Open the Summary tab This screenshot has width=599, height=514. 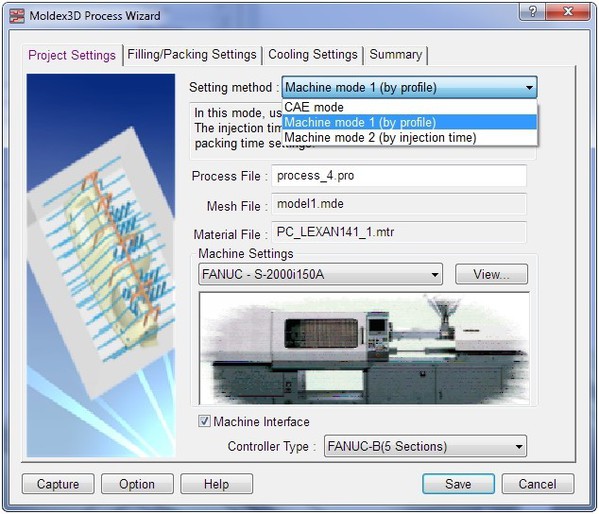[396, 55]
